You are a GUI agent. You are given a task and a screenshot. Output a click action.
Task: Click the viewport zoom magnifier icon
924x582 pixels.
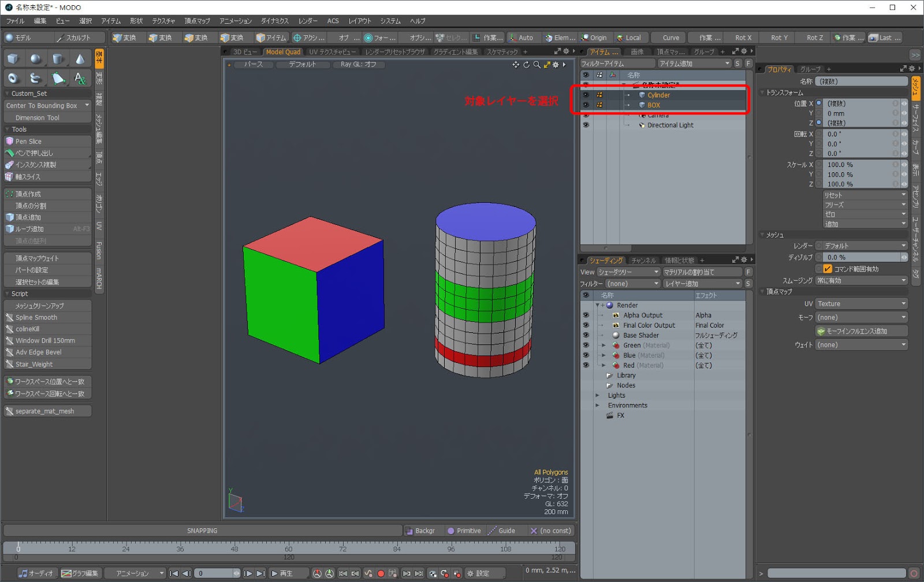(536, 65)
